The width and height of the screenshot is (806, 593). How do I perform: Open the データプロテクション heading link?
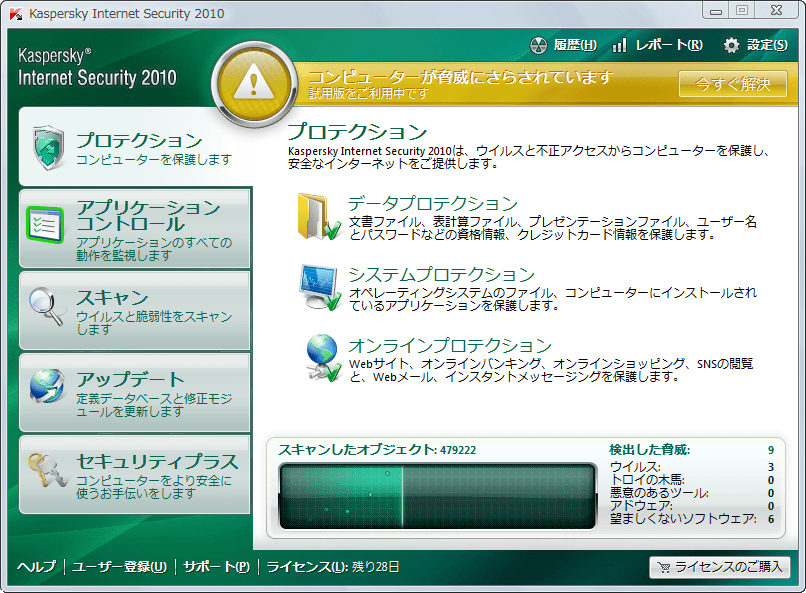click(x=433, y=203)
